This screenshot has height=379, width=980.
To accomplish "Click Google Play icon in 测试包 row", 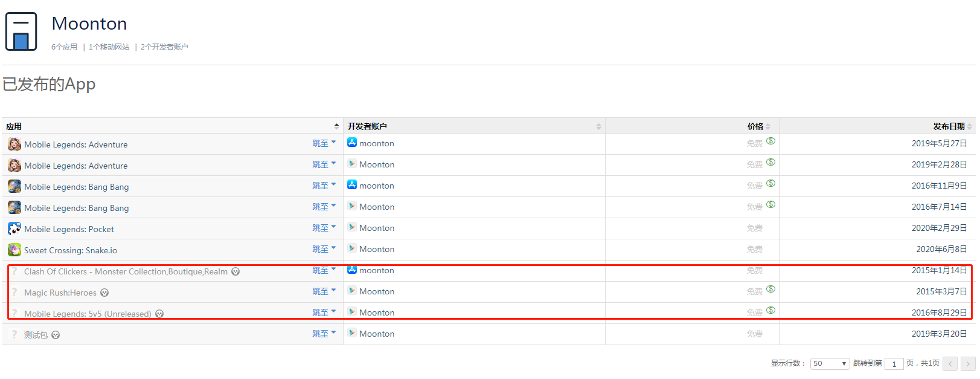I will click(352, 333).
